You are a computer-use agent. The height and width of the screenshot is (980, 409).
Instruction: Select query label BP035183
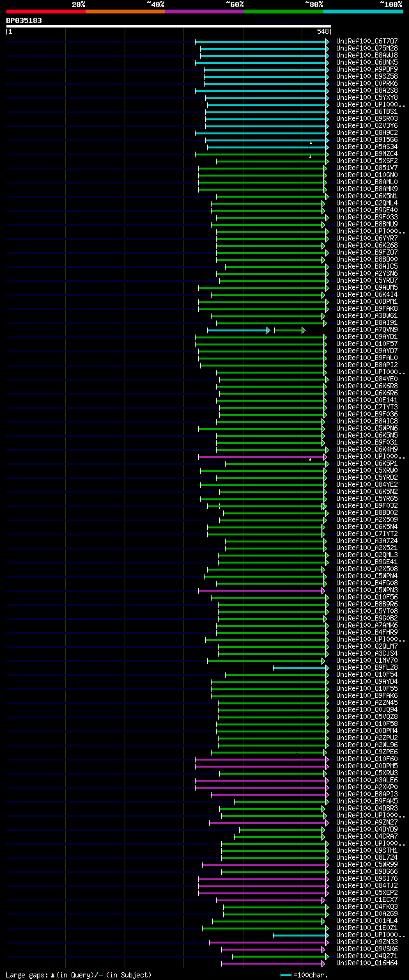24,20
